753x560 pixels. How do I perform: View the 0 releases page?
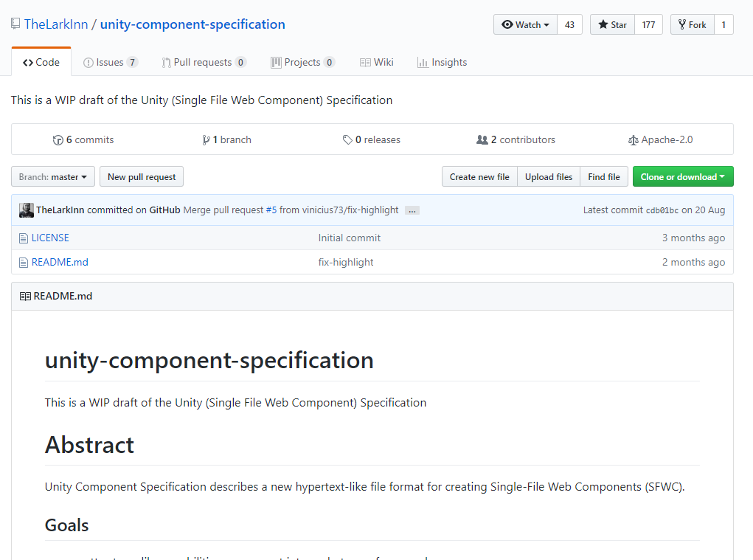(x=371, y=139)
